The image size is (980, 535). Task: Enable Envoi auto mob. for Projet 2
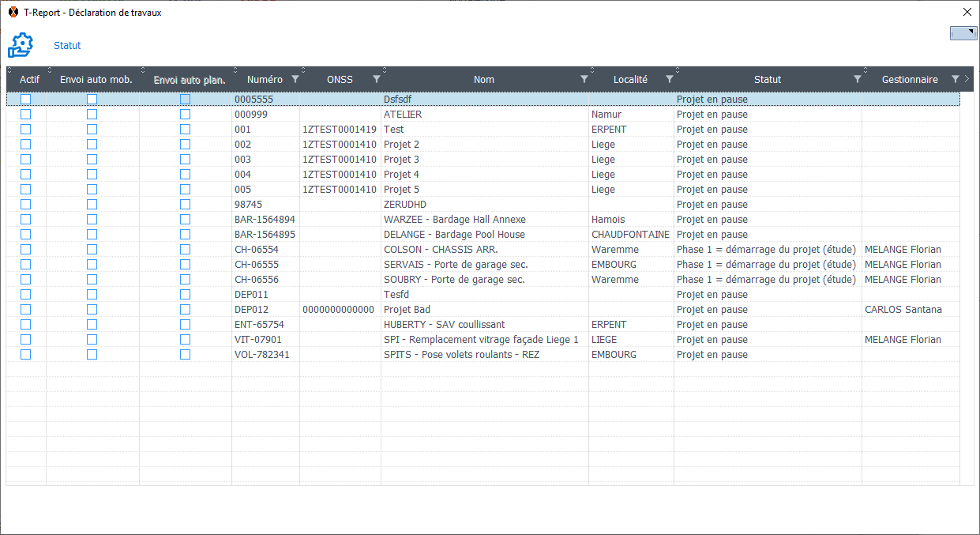[x=92, y=145]
